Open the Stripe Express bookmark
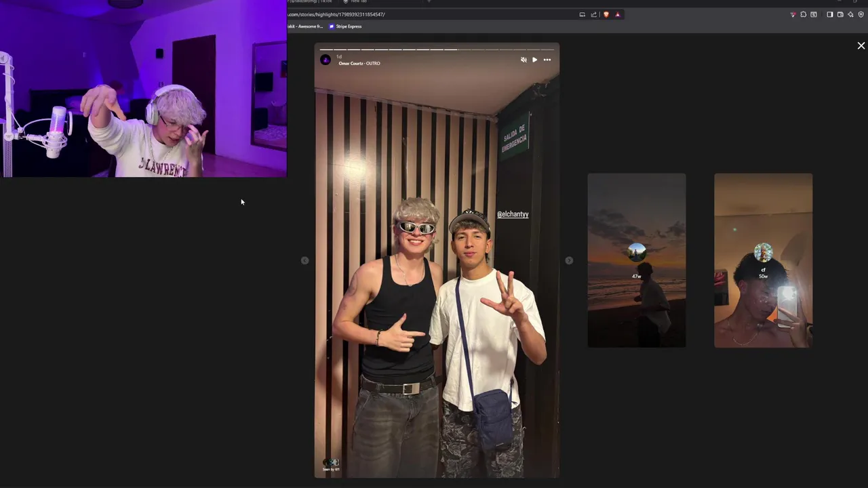 click(345, 26)
